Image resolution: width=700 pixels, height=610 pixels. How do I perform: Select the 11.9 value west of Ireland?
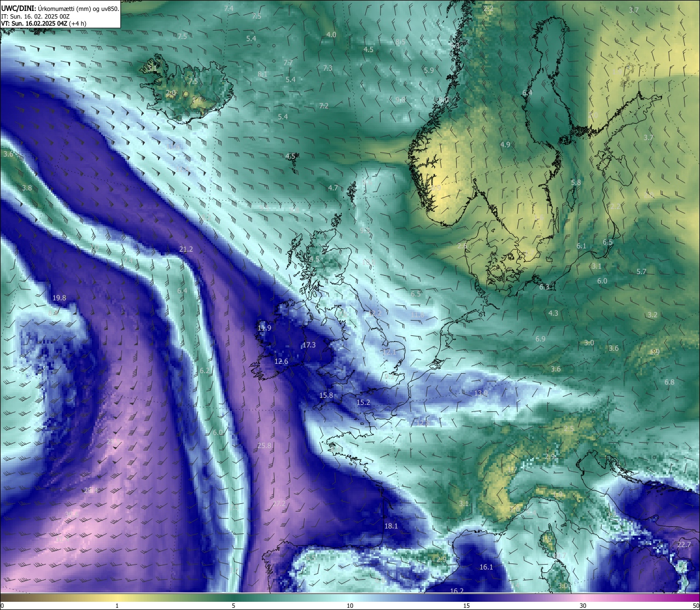pyautogui.click(x=264, y=328)
